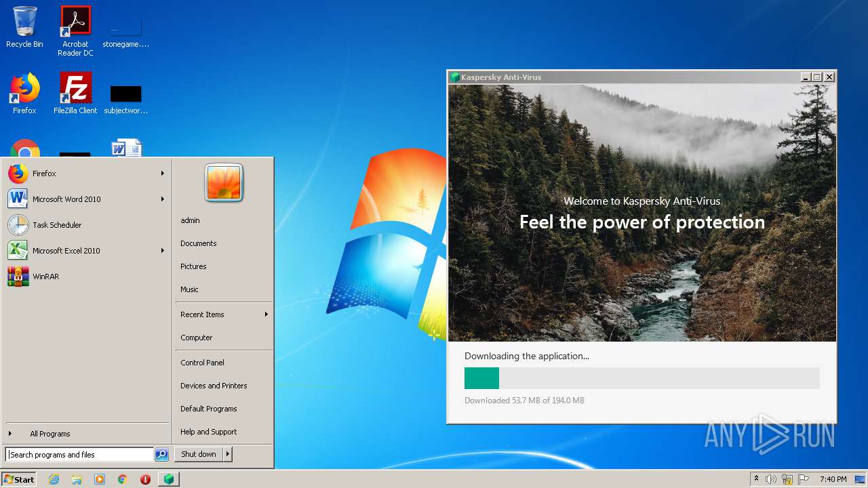Click the taskbar clock showing 7:40 PM

pos(833,479)
